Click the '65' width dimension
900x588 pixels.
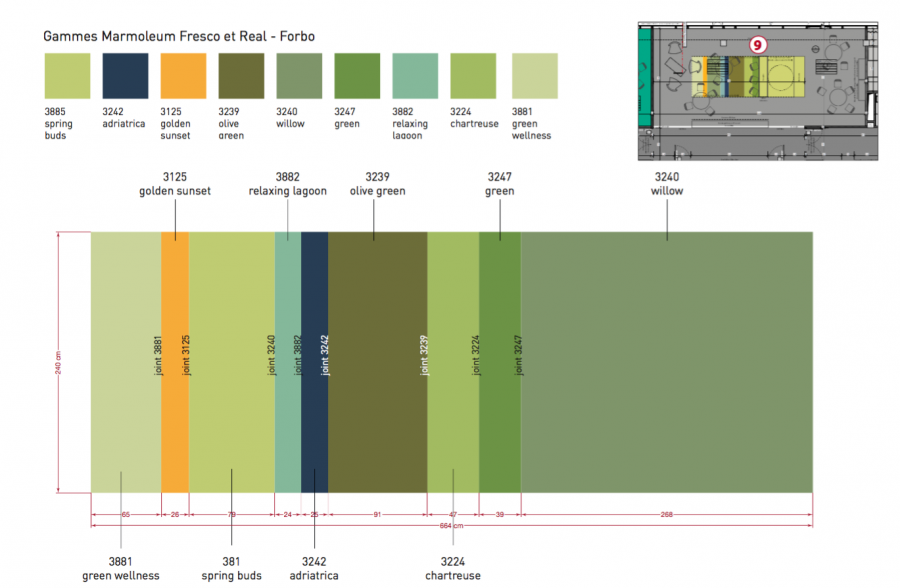point(126,514)
